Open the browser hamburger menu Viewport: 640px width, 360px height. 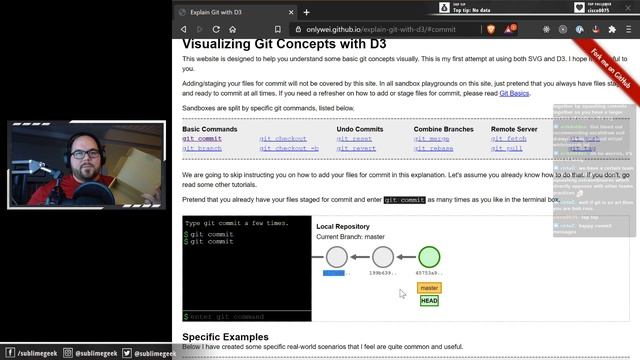click(x=629, y=29)
